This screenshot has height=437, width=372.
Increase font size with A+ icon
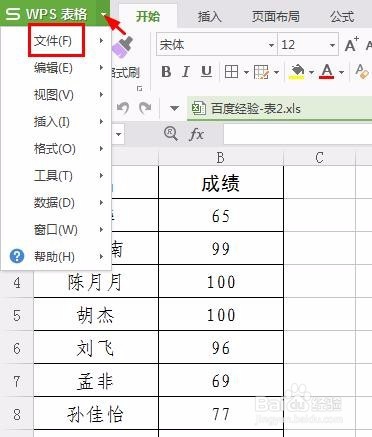point(352,45)
